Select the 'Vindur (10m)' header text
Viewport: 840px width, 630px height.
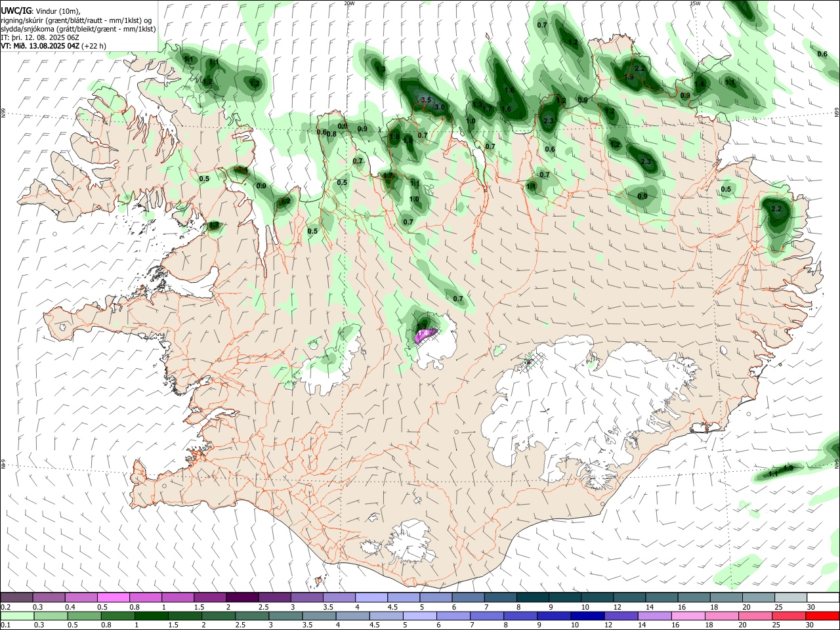coord(58,11)
